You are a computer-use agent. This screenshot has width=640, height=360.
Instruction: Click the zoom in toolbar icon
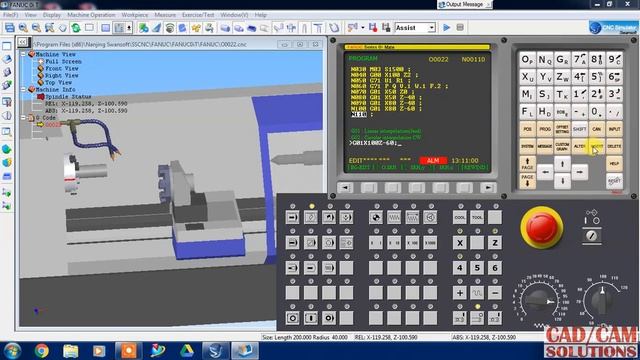click(23, 28)
